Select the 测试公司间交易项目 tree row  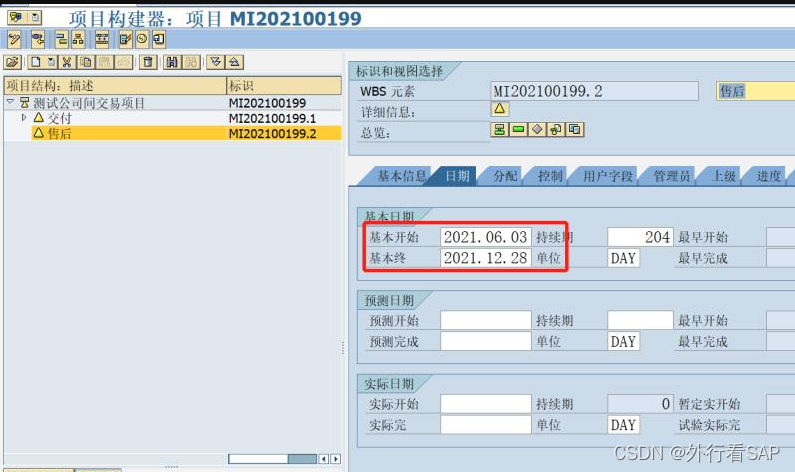173,103
